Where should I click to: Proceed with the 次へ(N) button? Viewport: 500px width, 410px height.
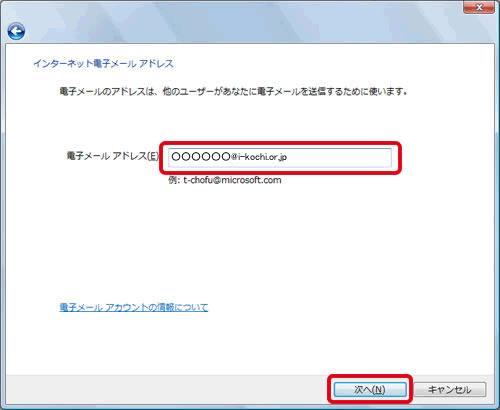click(x=370, y=389)
